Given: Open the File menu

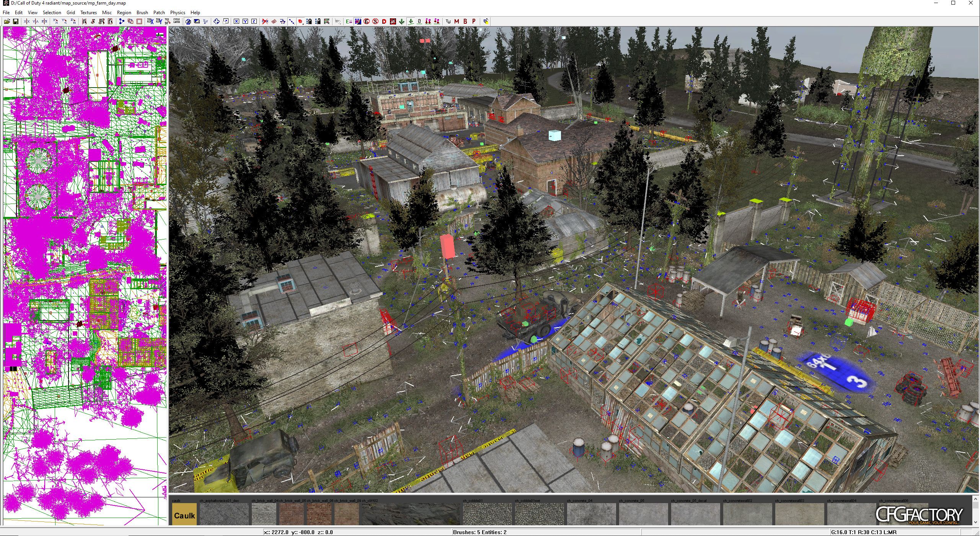Looking at the screenshot, I should coord(6,13).
